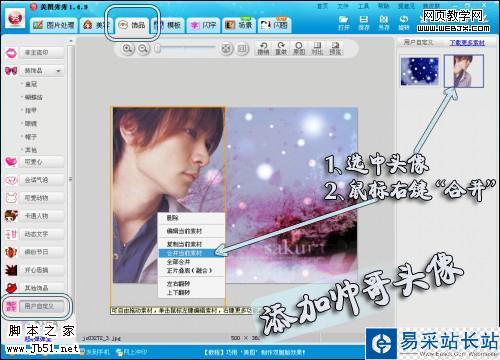
Task: Select 蝴蝶结 in the accessory list
Action: coord(33,97)
